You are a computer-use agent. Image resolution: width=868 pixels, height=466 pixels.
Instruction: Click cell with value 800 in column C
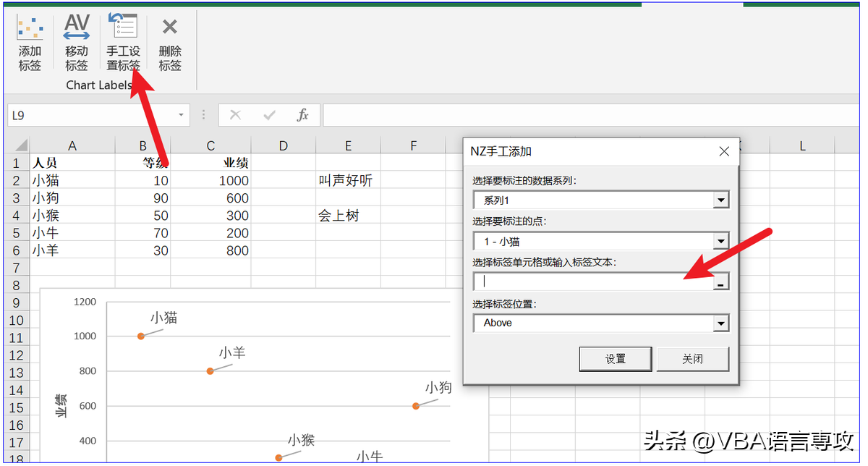tap(210, 250)
